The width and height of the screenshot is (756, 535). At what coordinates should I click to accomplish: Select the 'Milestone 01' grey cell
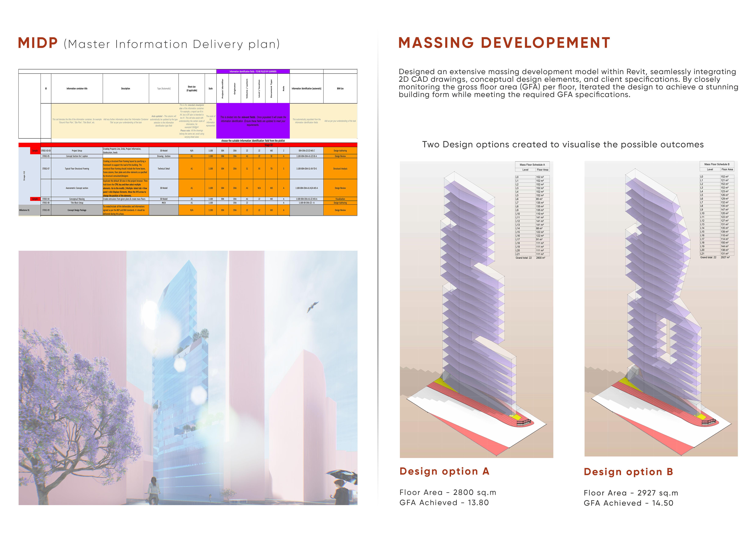tap(24, 210)
